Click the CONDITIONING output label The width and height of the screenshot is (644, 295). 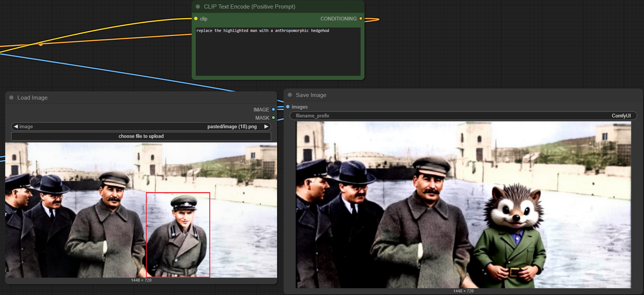(x=338, y=19)
